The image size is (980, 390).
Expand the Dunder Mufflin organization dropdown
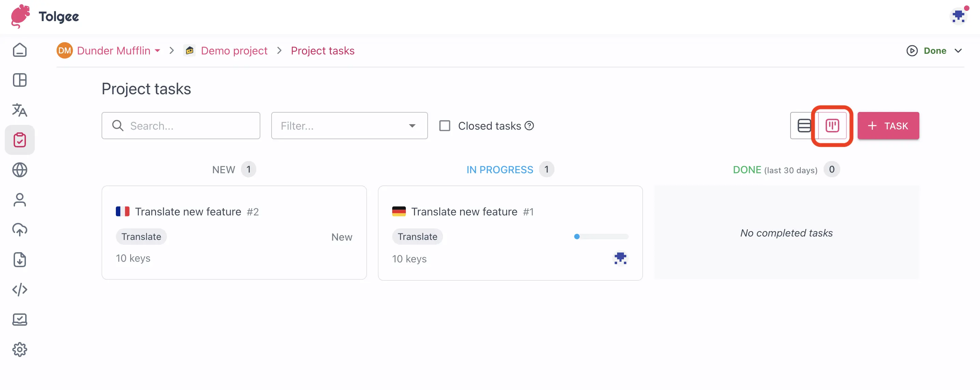(157, 51)
